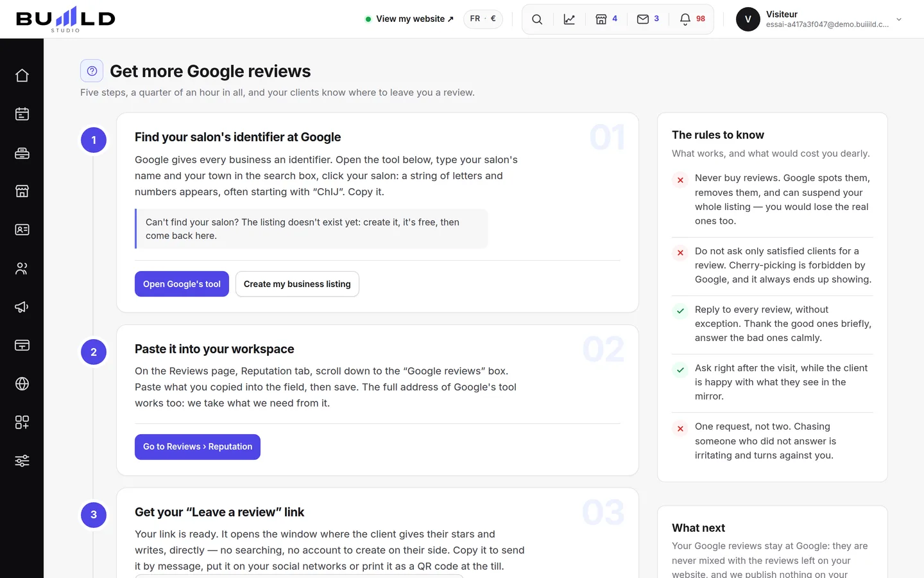
Task: Open the sliders settings icon in sidebar
Action: tap(22, 461)
